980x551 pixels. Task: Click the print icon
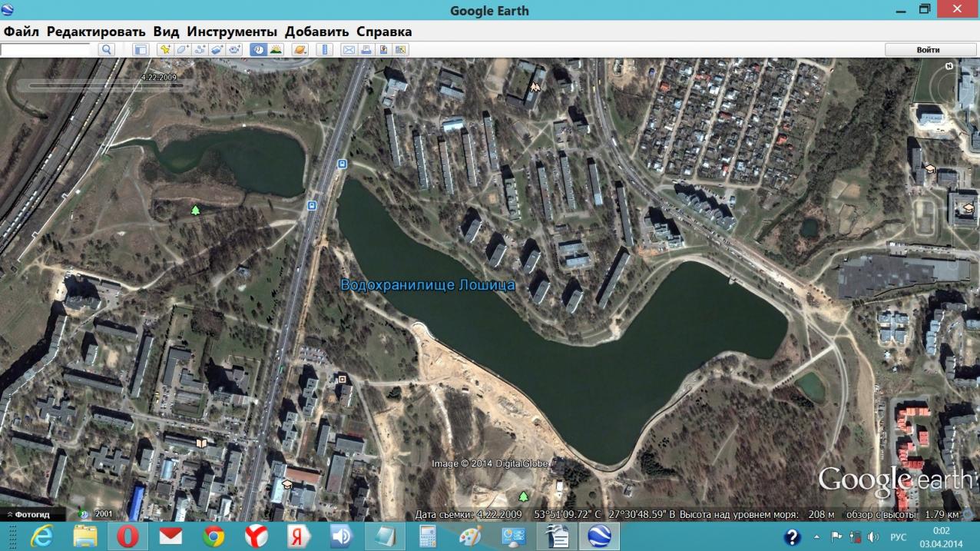[366, 50]
